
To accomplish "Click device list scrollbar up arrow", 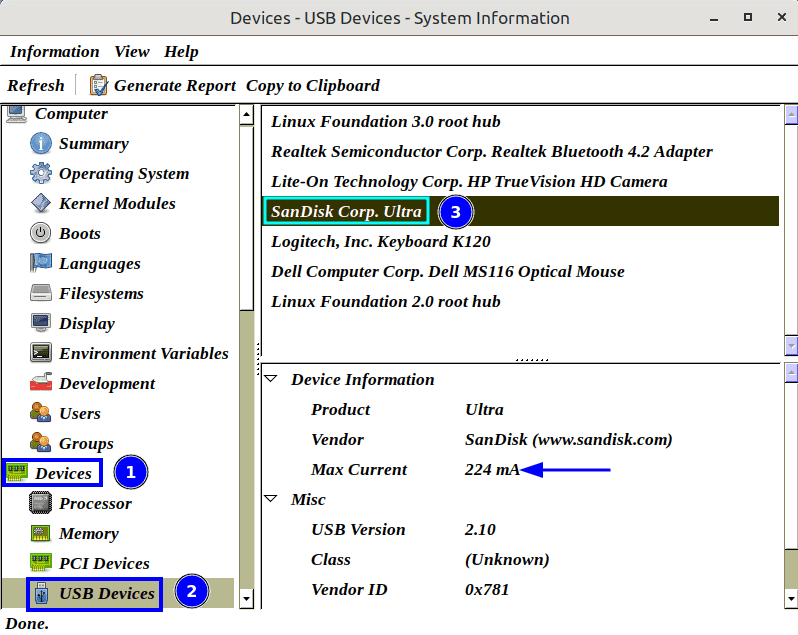I will (791, 114).
